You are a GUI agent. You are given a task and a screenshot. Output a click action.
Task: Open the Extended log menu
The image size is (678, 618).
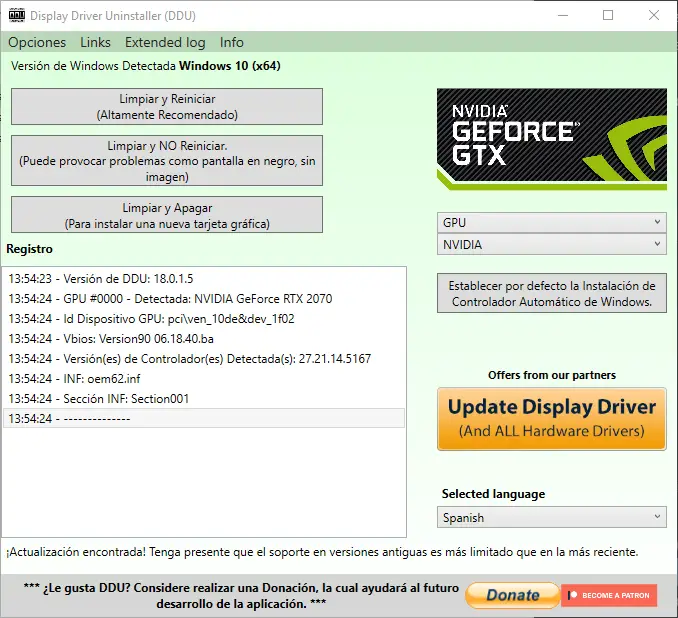click(165, 42)
